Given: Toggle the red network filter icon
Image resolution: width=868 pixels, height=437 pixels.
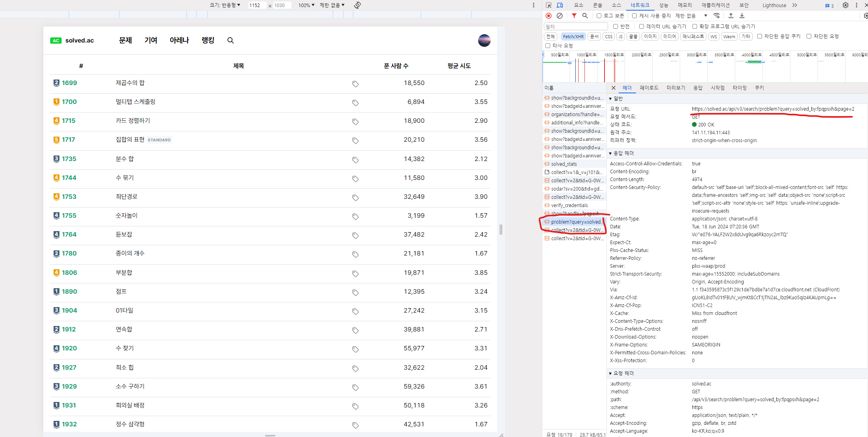Looking at the screenshot, I should coord(574,16).
